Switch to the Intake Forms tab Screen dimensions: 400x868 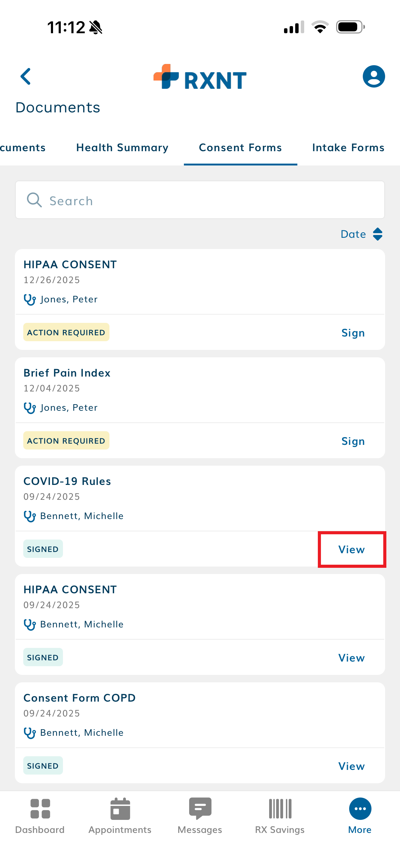[348, 147]
